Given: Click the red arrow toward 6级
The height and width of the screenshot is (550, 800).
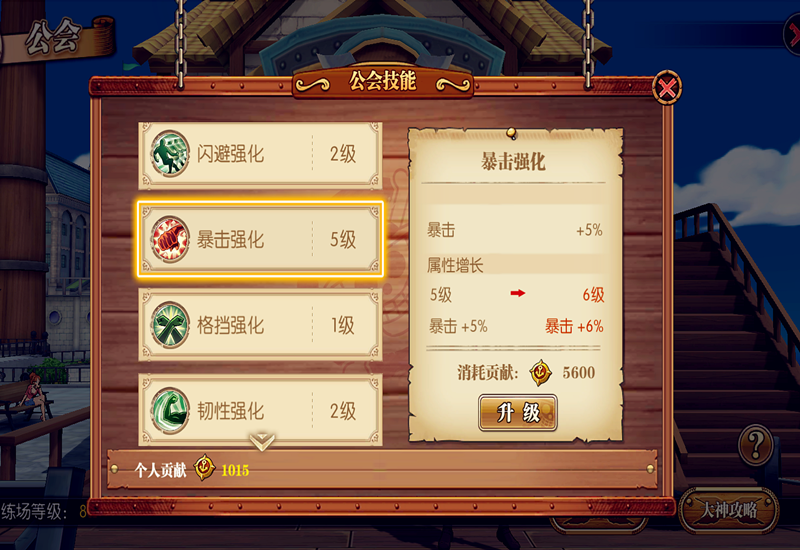Looking at the screenshot, I should coord(517,293).
